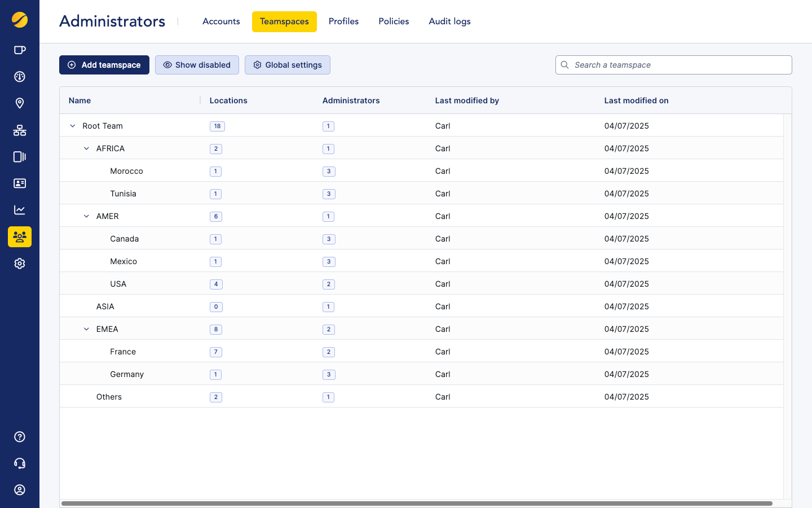This screenshot has height=508, width=812.
Task: Click the support headset icon
Action: (x=20, y=463)
